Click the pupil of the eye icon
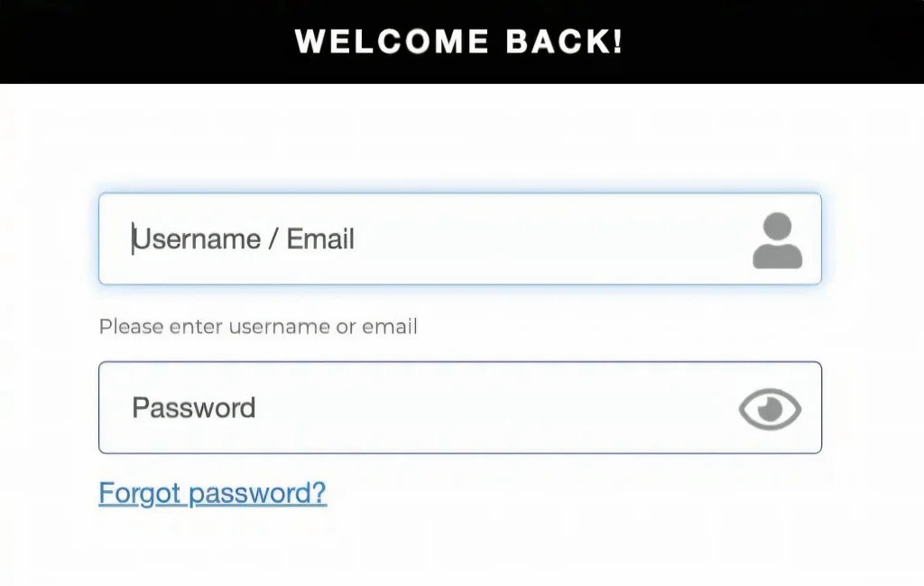The image size is (924, 586). (769, 408)
